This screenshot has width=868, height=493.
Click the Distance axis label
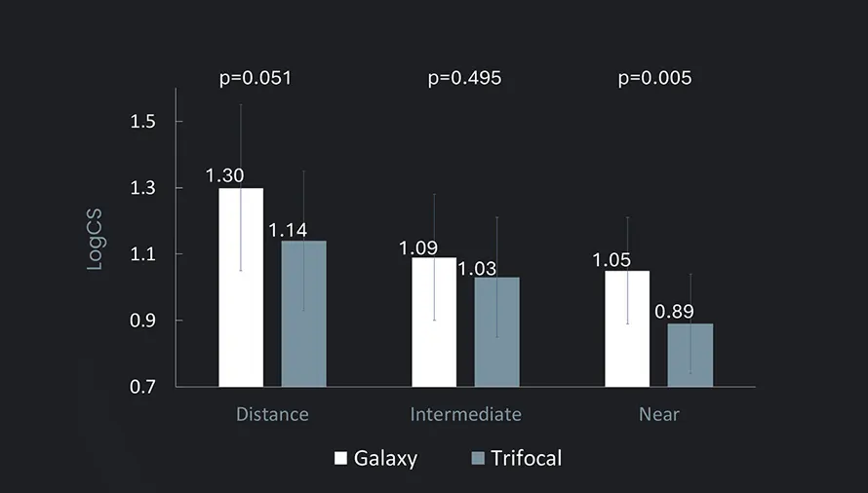272,414
